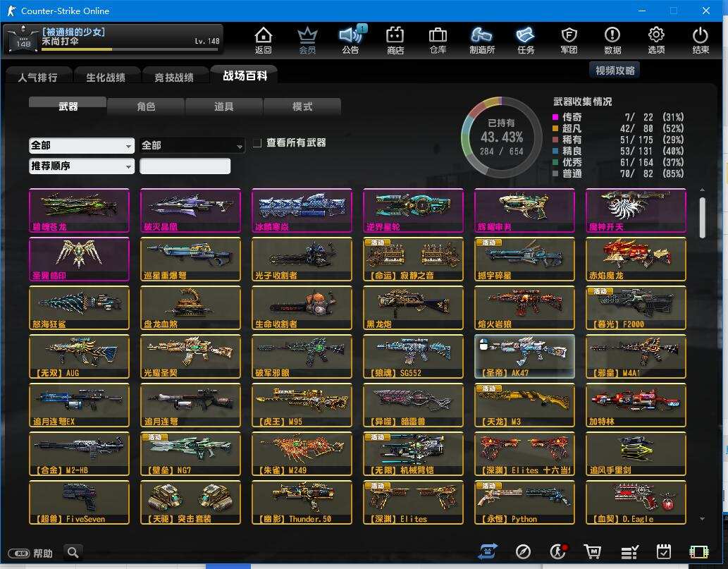The image size is (728, 569).
Task: Select the 【天驱】突击套装 card
Action: click(x=190, y=503)
